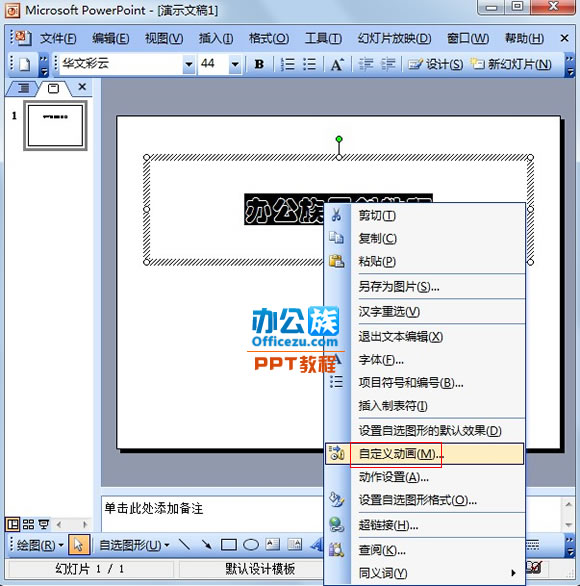Start slide show from view icon
This screenshot has width=580, height=586.
44,524
